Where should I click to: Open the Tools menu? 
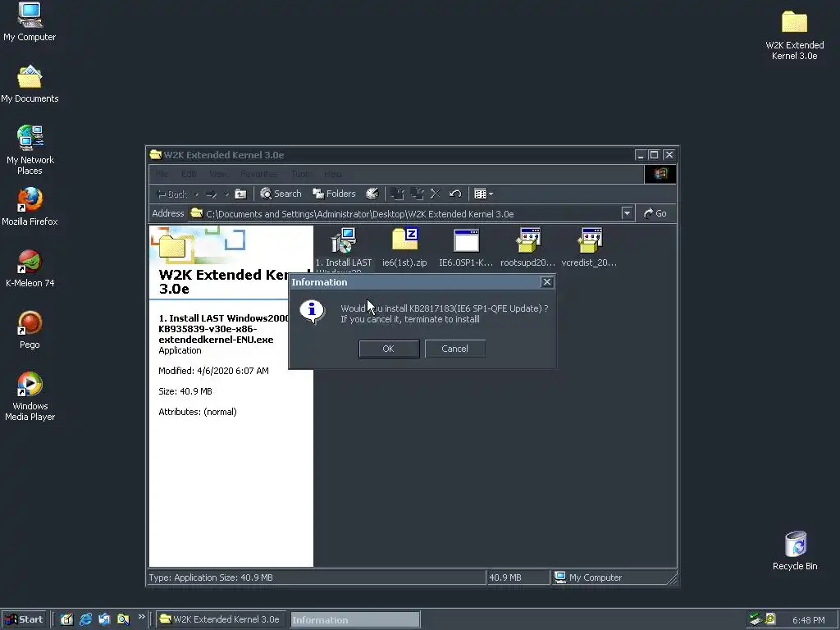[x=300, y=174]
